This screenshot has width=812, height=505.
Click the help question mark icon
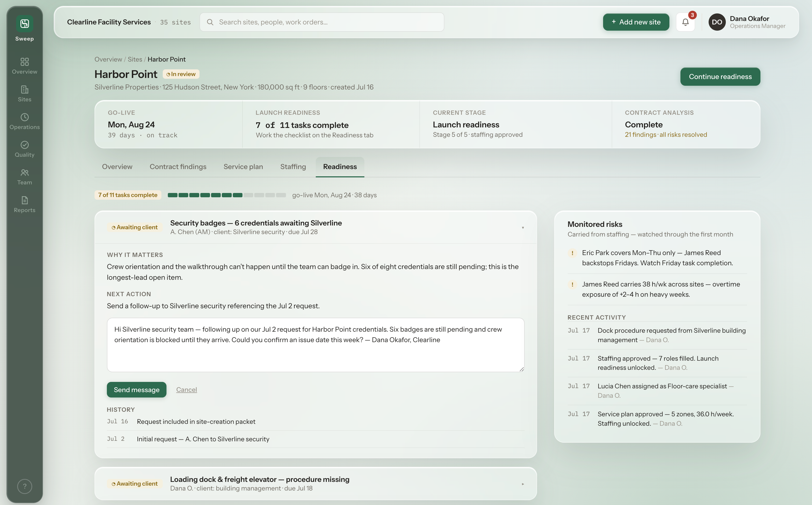24,486
